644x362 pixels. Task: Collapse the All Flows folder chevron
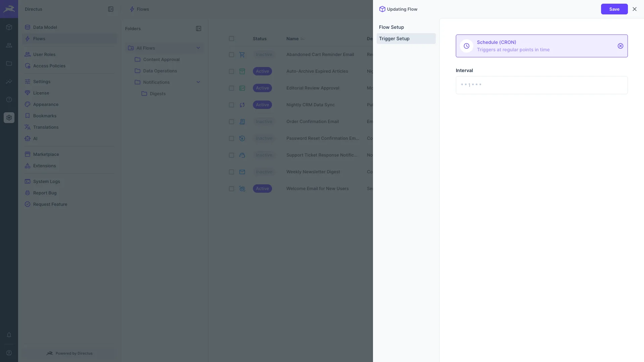198,48
